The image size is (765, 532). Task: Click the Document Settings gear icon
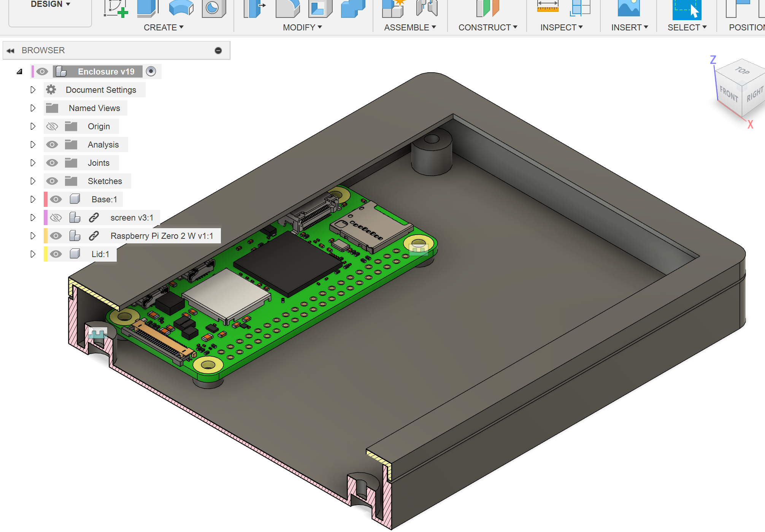point(51,90)
